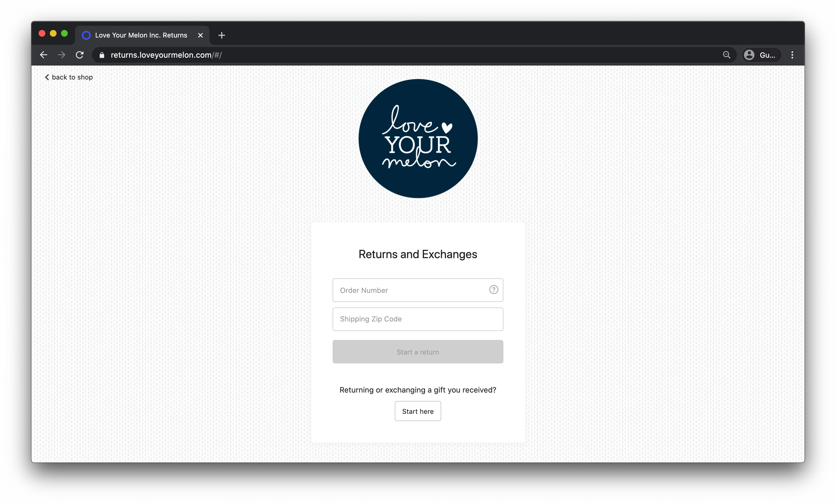Click the back to shop link

[69, 77]
